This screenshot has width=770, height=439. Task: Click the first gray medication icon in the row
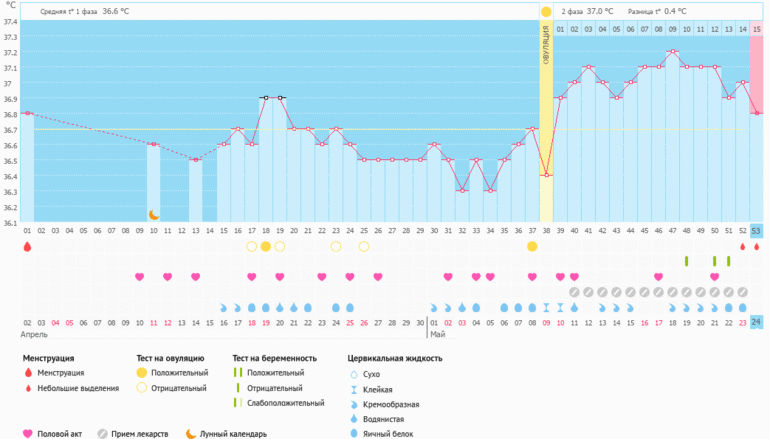[574, 292]
